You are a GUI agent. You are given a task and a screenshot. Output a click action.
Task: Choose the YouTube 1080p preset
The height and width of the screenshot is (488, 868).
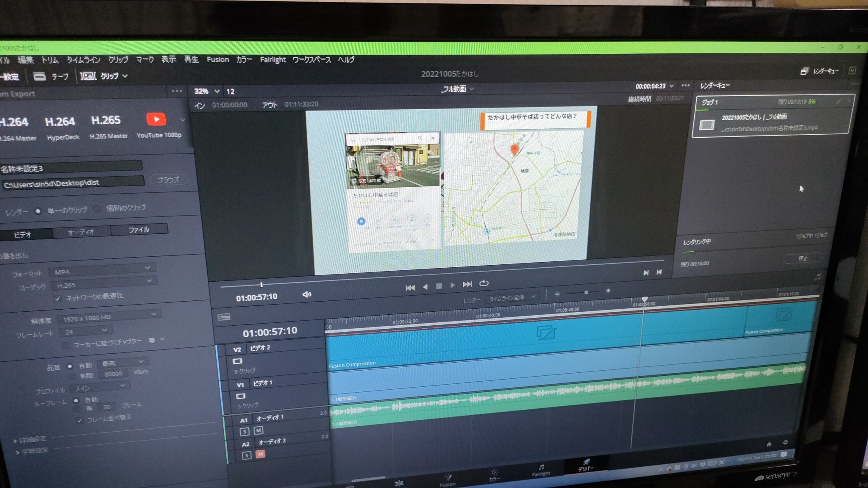tap(159, 125)
